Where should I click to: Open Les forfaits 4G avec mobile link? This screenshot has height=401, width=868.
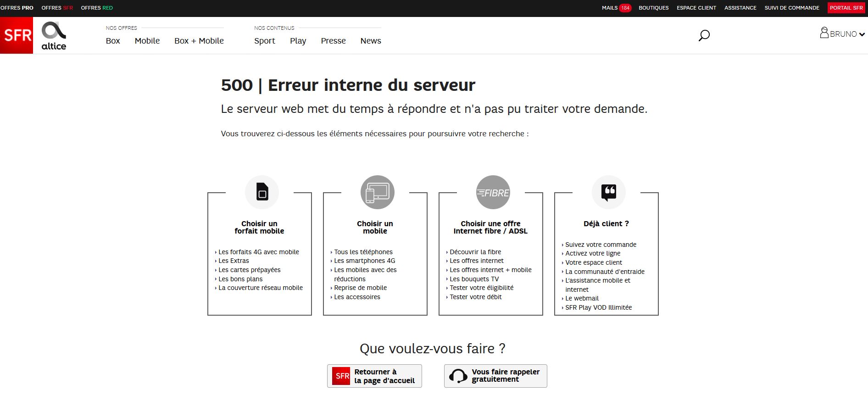pyautogui.click(x=259, y=252)
